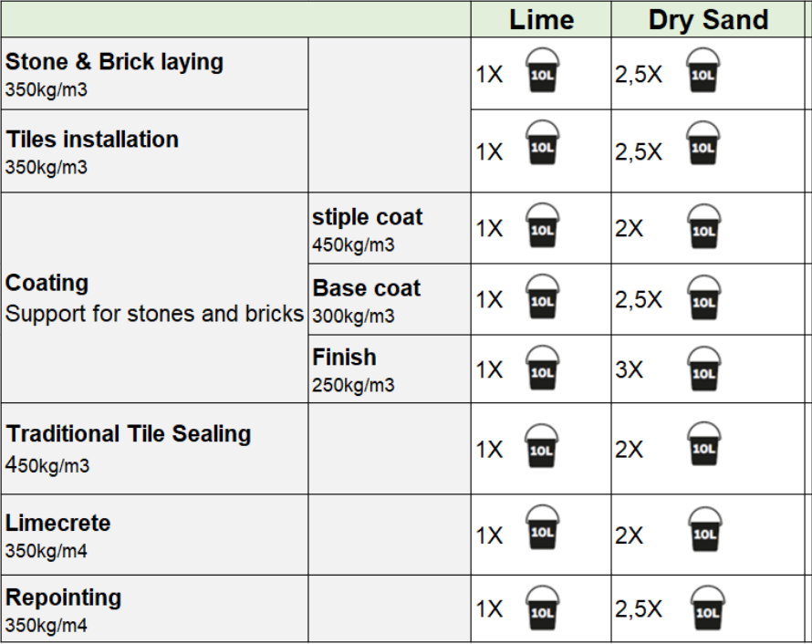
Task: Click the Lime bucket icon for Stone & Brick laying
Action: click(x=542, y=70)
